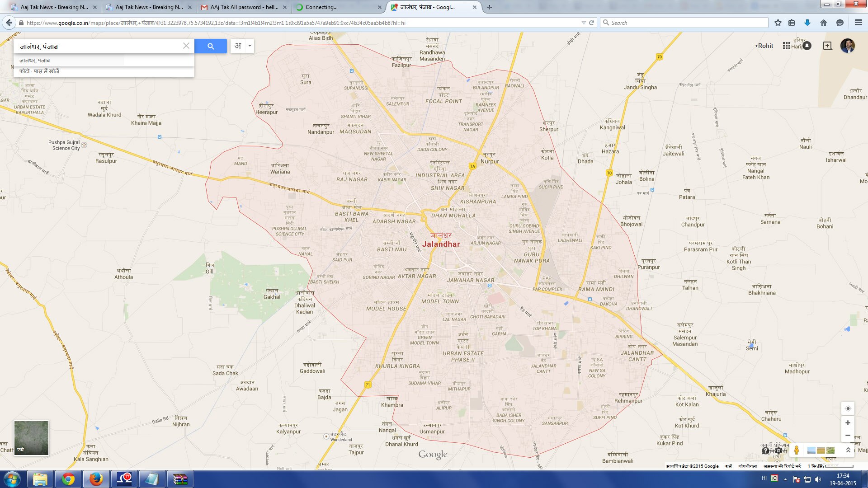Switch to Earth satellite view thumbnail
This screenshot has width=868, height=488.
pos(31,438)
